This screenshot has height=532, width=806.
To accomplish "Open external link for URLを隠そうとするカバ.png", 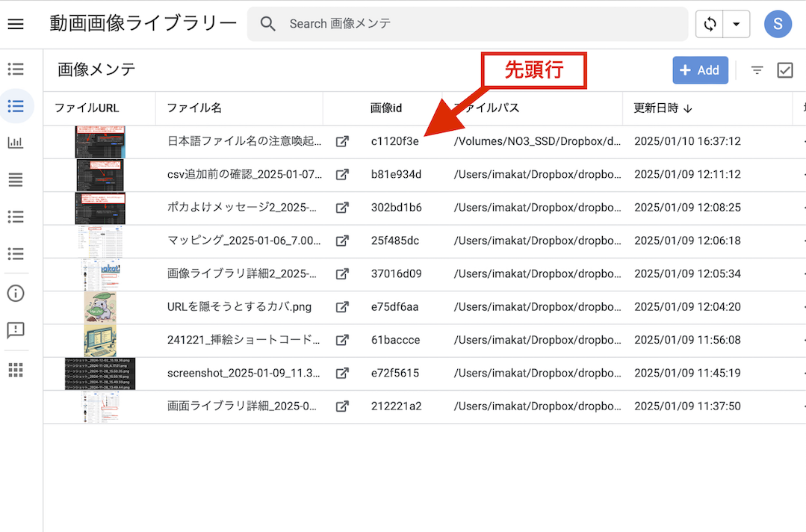I will click(342, 307).
